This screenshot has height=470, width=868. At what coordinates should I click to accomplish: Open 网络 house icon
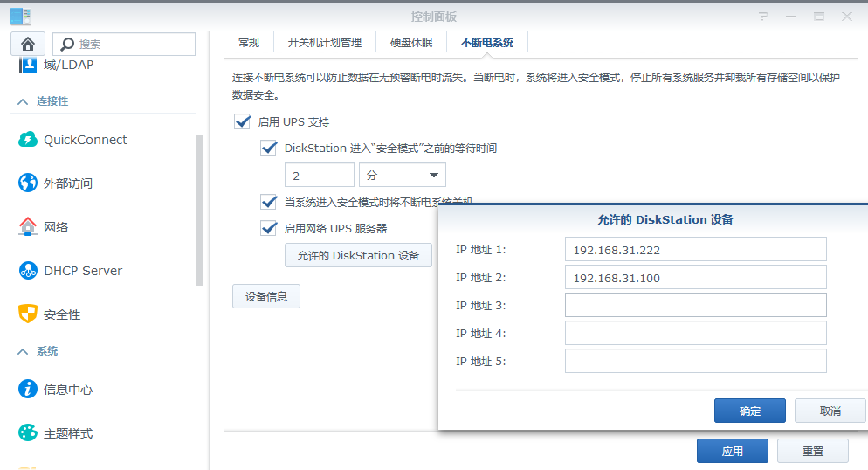(28, 226)
